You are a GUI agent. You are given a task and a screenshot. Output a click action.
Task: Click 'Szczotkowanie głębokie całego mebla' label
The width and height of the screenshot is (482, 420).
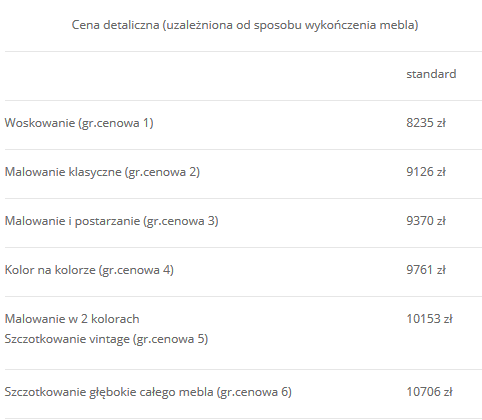click(x=109, y=392)
